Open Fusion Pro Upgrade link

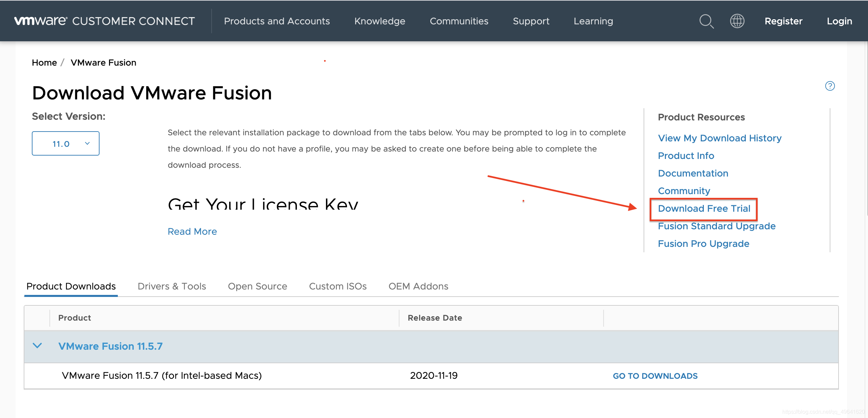pos(703,243)
